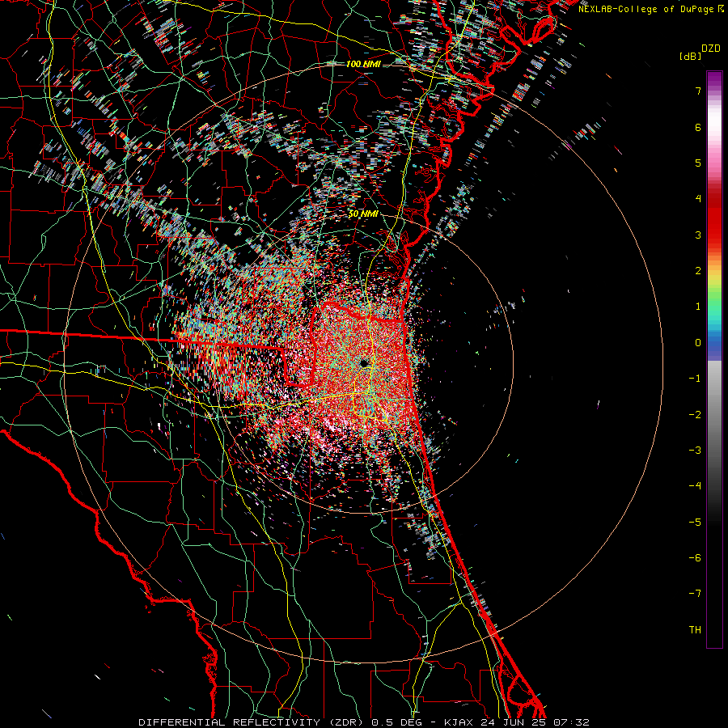Click the -4 dB label on color scale
Image resolution: width=728 pixels, height=728 pixels.
tap(695, 485)
